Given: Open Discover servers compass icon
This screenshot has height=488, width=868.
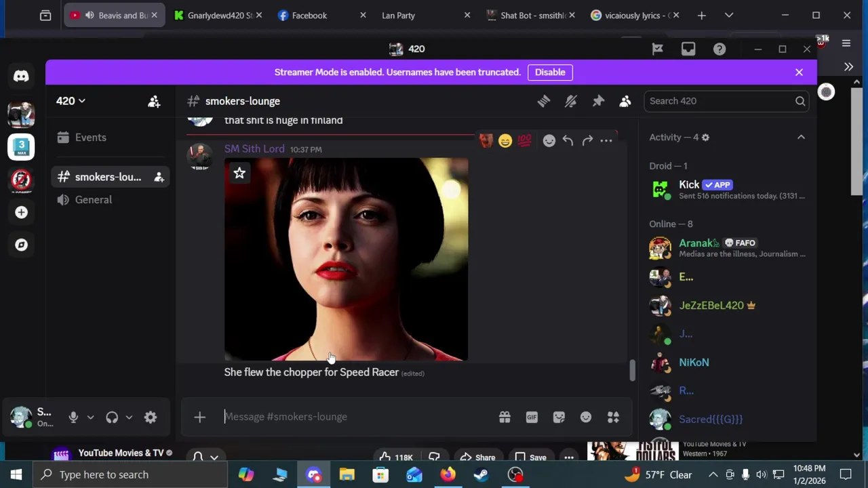Looking at the screenshot, I should pyautogui.click(x=21, y=245).
